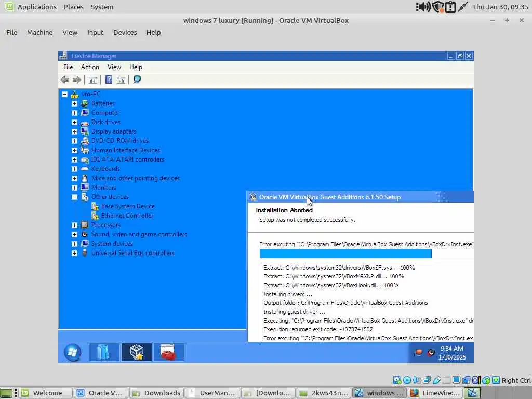Click the host clock Thu Jan 30, 09:35
This screenshot has height=399, width=532.
[500, 7]
